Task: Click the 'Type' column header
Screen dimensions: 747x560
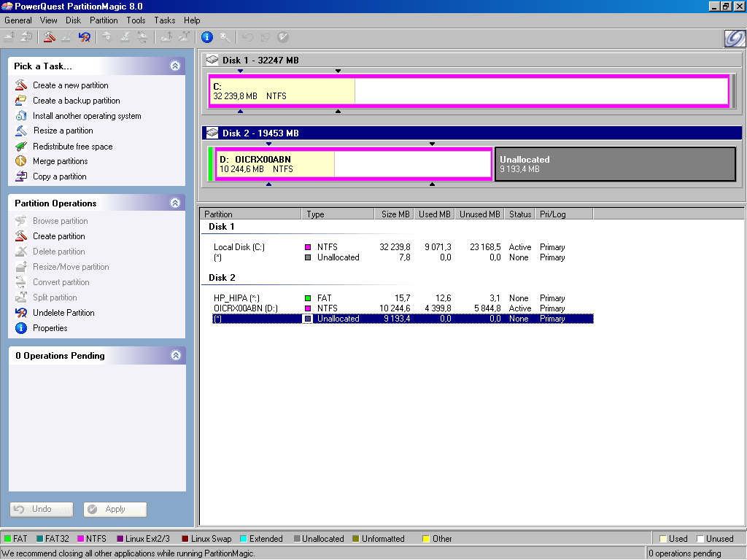Action: [x=338, y=214]
